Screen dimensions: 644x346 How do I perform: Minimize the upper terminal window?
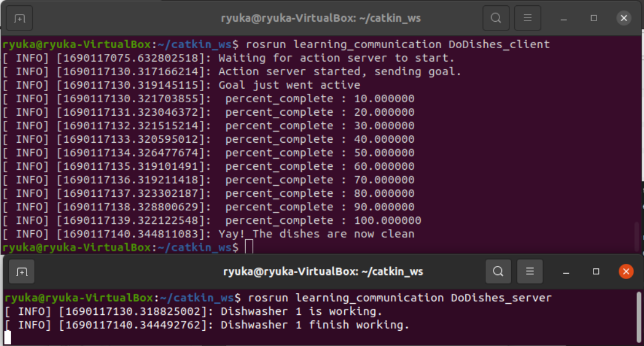point(563,18)
